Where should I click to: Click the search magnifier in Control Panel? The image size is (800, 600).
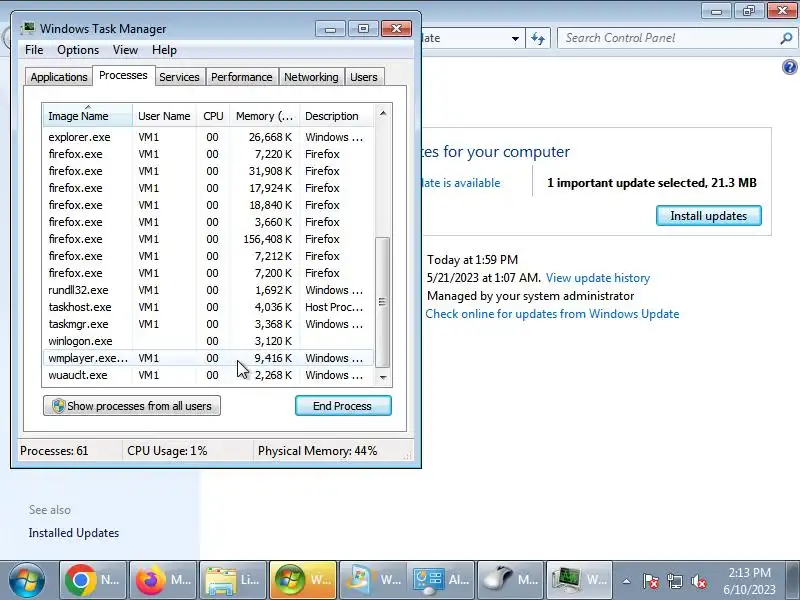[x=786, y=38]
